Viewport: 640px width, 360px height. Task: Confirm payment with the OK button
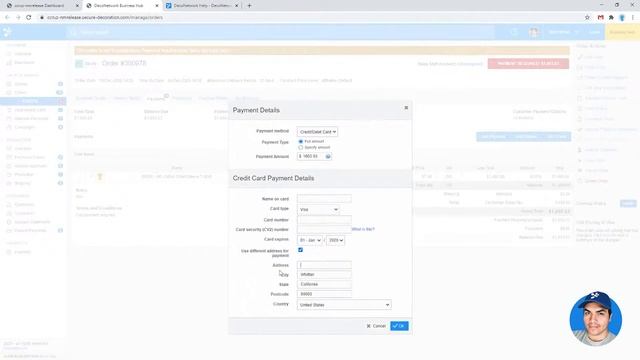pyautogui.click(x=399, y=326)
